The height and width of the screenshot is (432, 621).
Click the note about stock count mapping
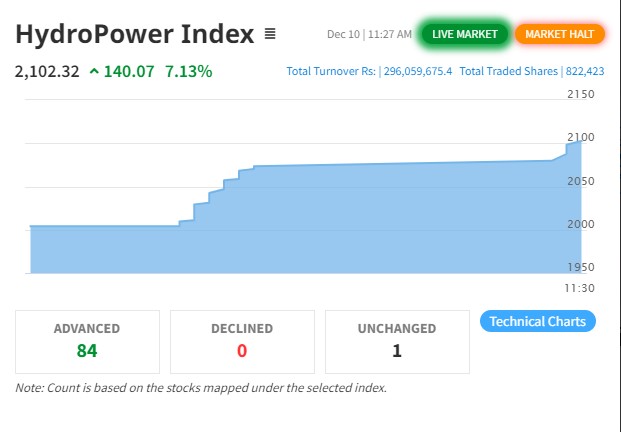click(x=200, y=388)
